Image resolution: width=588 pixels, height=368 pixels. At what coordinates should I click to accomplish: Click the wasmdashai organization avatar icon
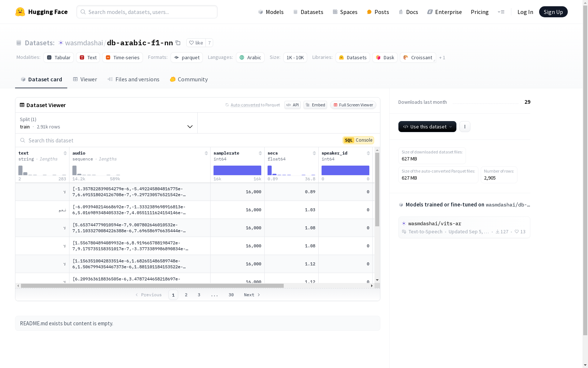coord(61,43)
